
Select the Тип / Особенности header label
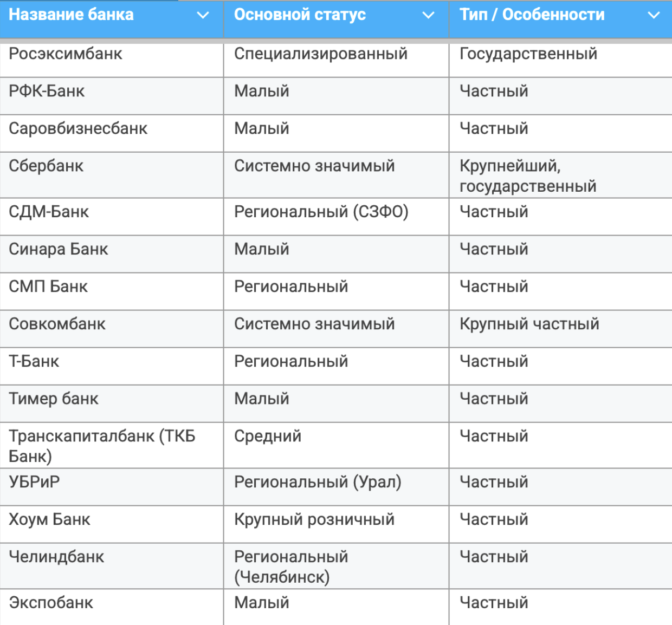coord(532,15)
